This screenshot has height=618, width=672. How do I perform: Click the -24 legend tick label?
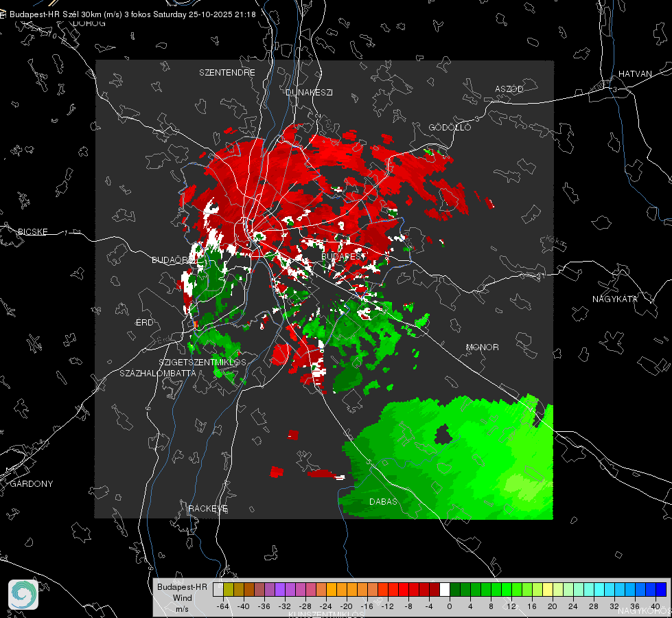(325, 606)
